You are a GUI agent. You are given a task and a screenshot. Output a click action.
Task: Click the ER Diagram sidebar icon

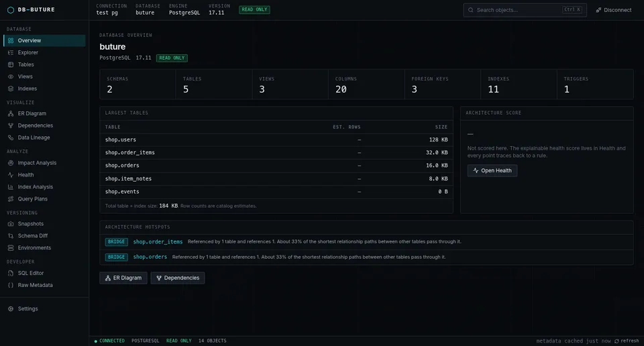tap(11, 113)
